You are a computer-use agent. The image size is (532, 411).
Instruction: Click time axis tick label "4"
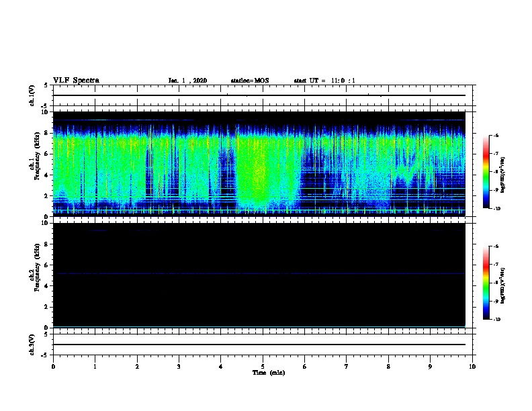tap(221, 367)
